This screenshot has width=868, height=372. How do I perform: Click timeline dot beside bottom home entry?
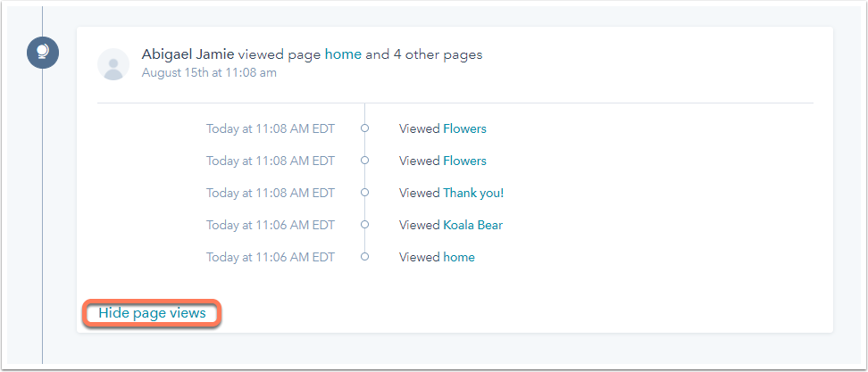[364, 257]
